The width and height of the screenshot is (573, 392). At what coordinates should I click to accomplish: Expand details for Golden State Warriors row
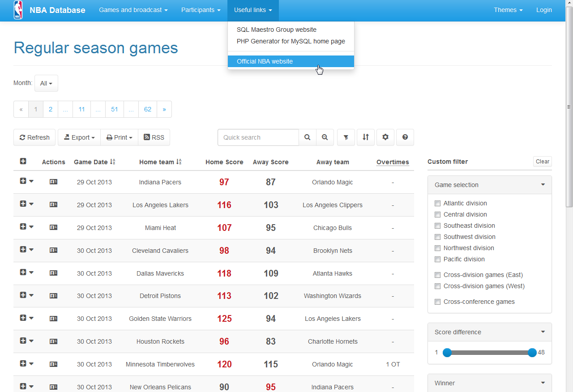coord(23,318)
